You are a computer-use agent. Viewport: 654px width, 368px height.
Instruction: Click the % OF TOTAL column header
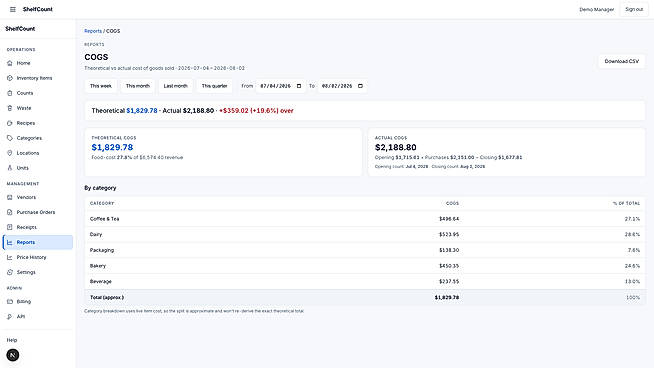point(626,203)
